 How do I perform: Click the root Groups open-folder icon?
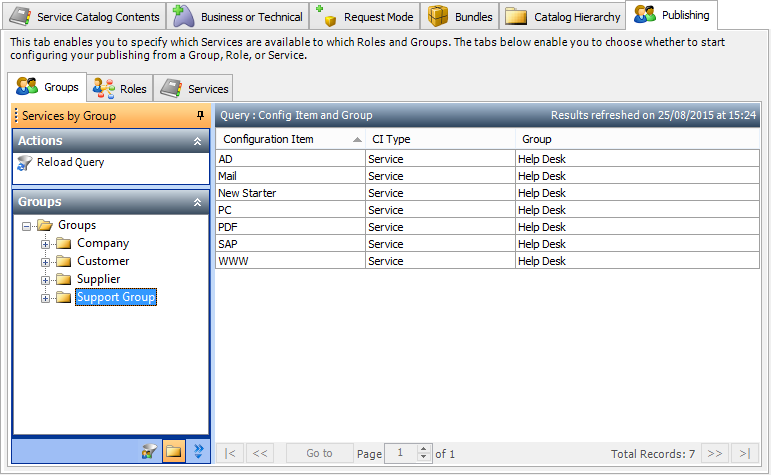[45, 226]
